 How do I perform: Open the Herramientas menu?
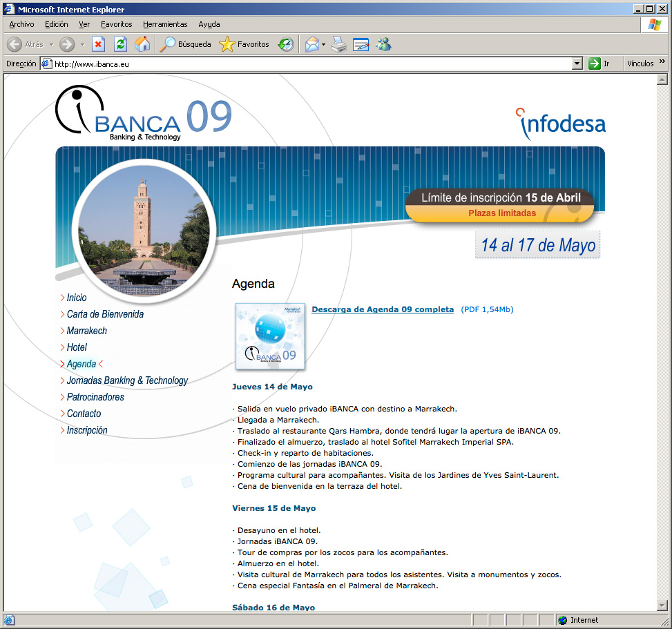(165, 24)
